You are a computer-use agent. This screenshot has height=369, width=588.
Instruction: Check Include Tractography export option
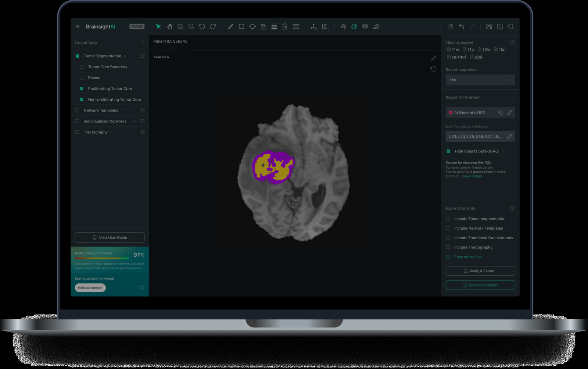point(448,247)
